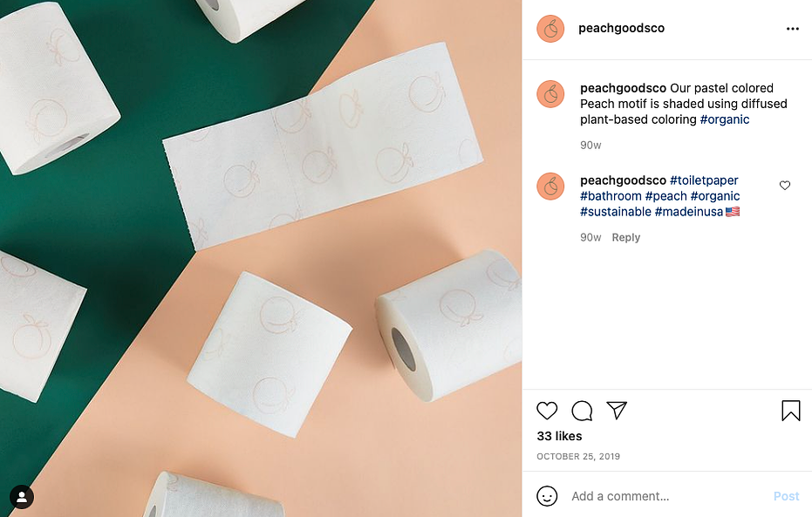
Task: Click the Add a comment field
Action: (668, 496)
